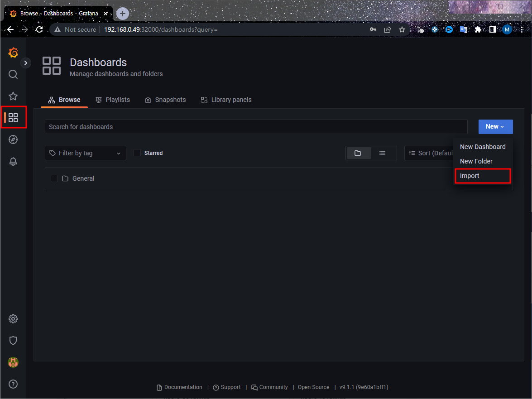Click the Not secure site warning
This screenshot has height=399, width=532.
click(x=75, y=29)
